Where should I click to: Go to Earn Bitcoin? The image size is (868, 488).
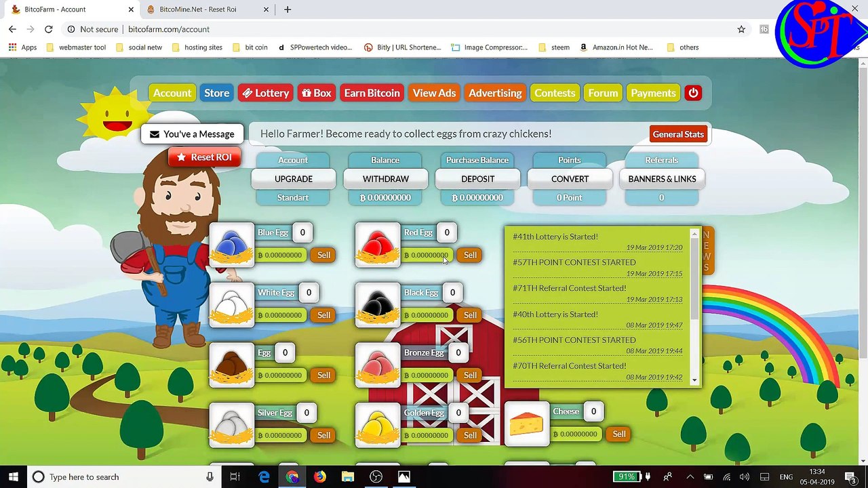372,93
